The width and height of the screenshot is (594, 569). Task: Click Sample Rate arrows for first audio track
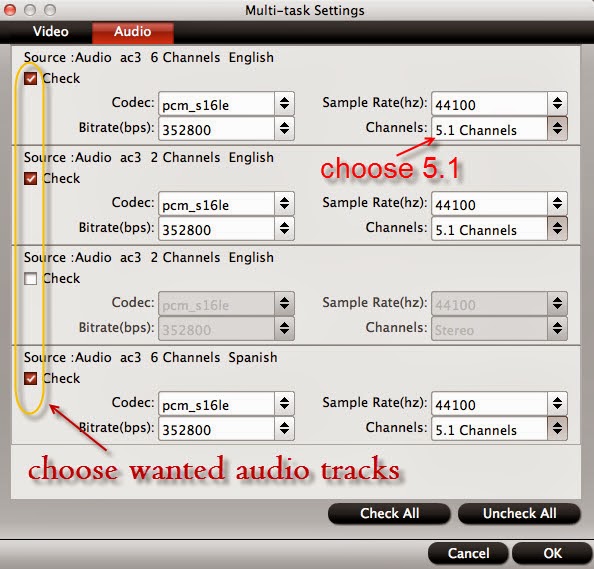coord(557,103)
